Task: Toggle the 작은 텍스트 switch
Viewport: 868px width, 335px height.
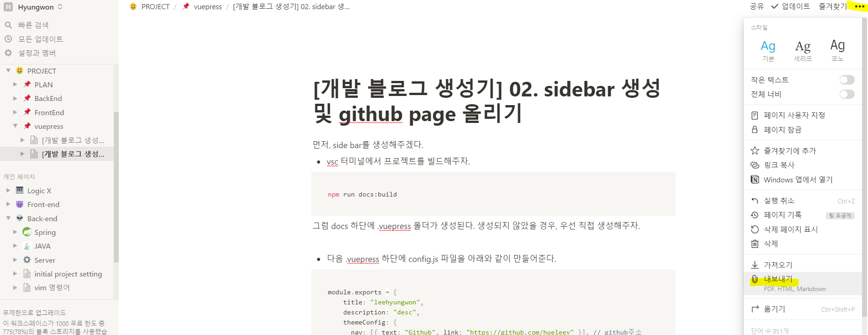Action: click(x=847, y=80)
